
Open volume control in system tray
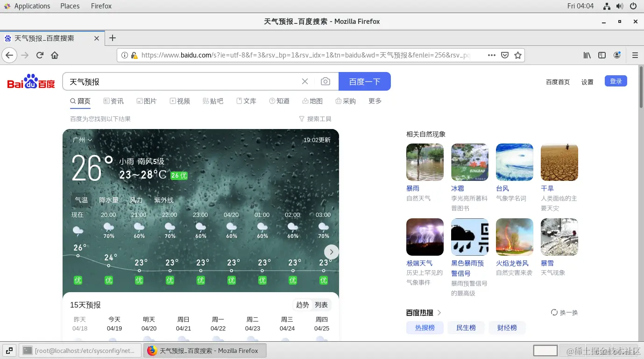click(620, 6)
